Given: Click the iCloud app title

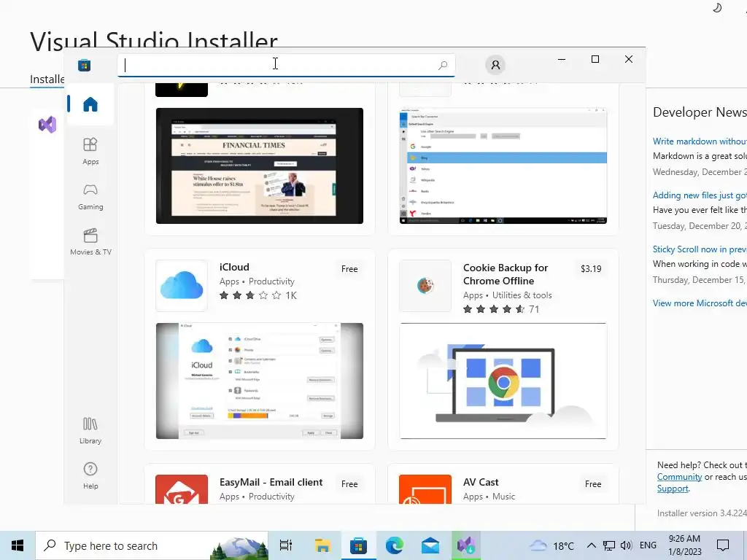Looking at the screenshot, I should 234,267.
